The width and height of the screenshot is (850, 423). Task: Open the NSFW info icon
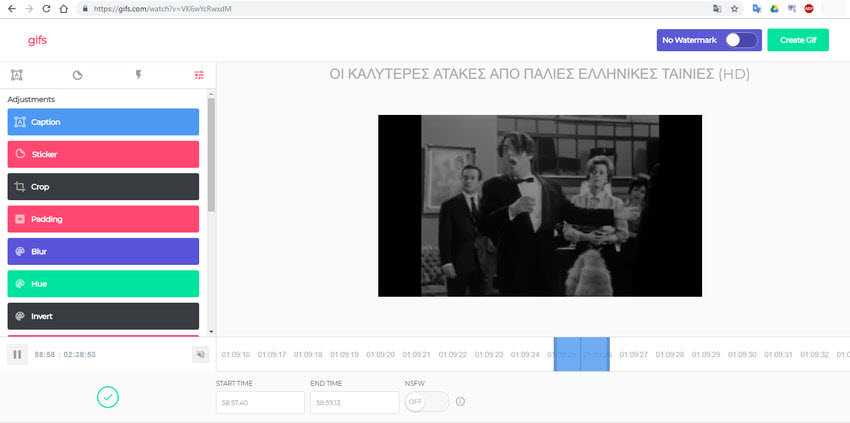click(x=460, y=401)
